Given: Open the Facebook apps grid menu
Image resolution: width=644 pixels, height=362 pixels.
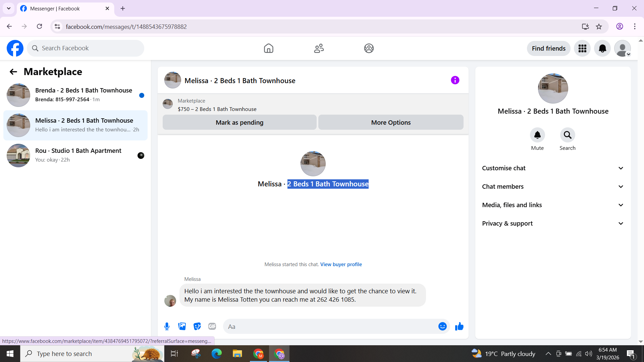Looking at the screenshot, I should click(582, 49).
